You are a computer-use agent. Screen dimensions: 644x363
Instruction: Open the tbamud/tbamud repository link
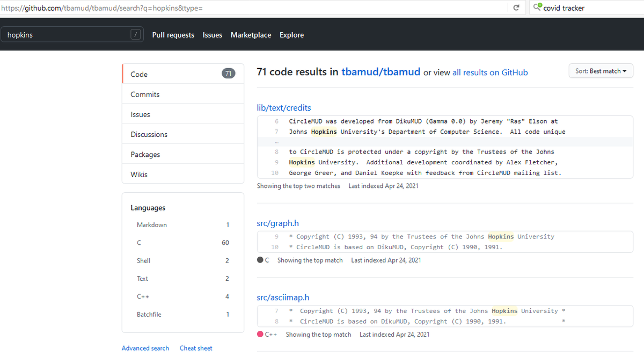(380, 72)
